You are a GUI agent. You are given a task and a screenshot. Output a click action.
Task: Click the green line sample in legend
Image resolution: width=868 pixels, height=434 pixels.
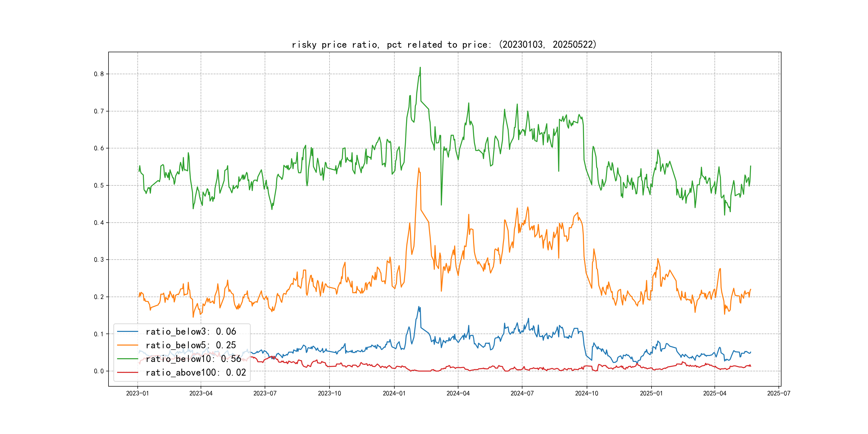[x=128, y=359]
